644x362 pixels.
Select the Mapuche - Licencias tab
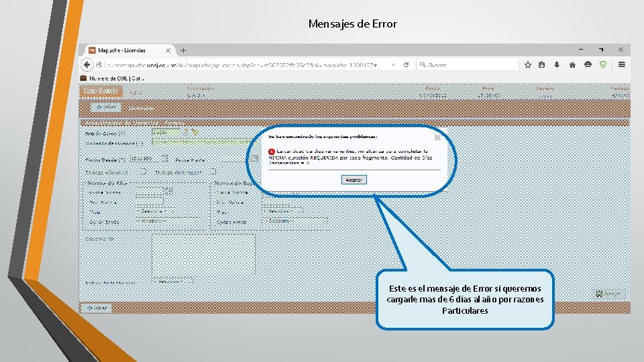(x=129, y=50)
